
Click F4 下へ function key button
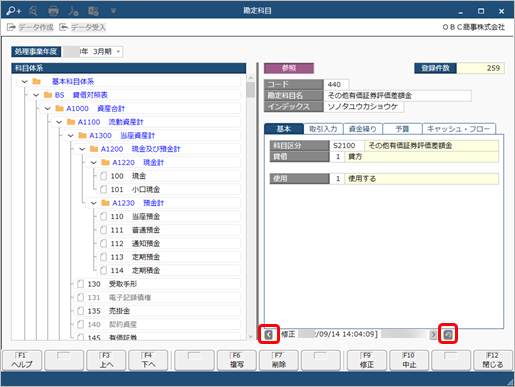148,360
